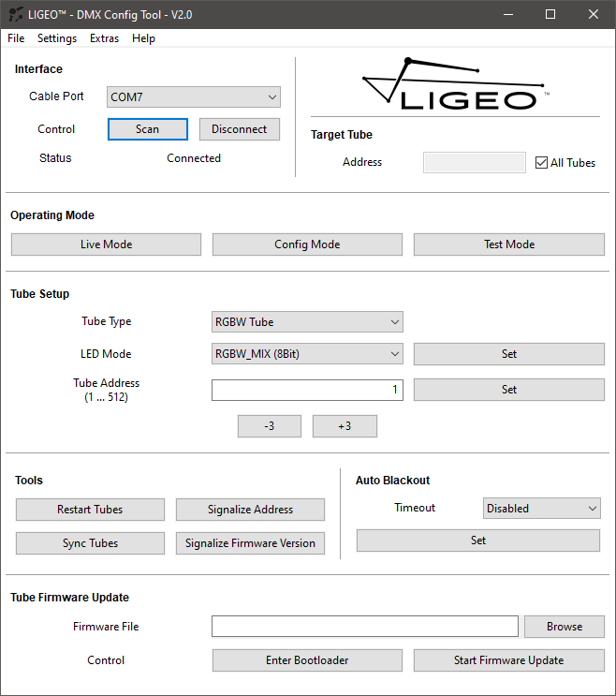Image resolution: width=616 pixels, height=696 pixels.
Task: Increase tube address with +3 button
Action: (x=345, y=426)
